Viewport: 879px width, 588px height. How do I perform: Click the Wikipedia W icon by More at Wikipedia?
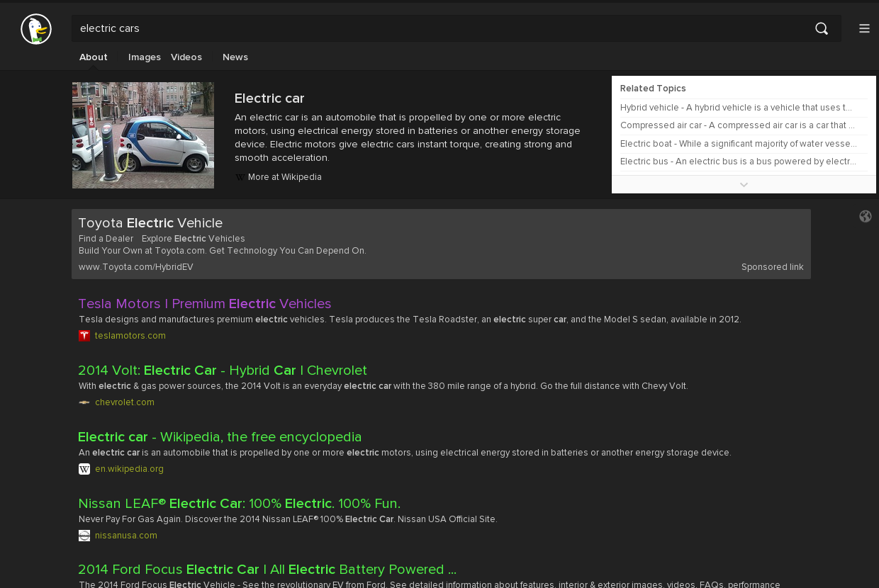[240, 177]
